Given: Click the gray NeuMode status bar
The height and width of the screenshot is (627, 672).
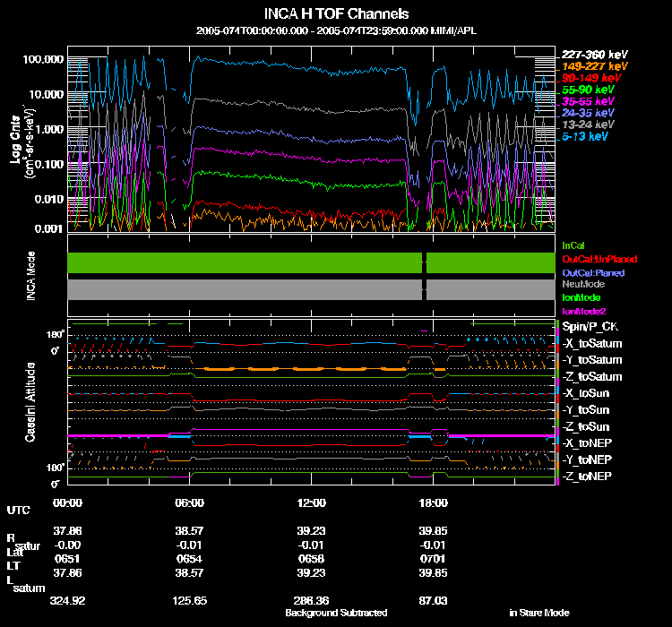Looking at the screenshot, I should [311, 289].
